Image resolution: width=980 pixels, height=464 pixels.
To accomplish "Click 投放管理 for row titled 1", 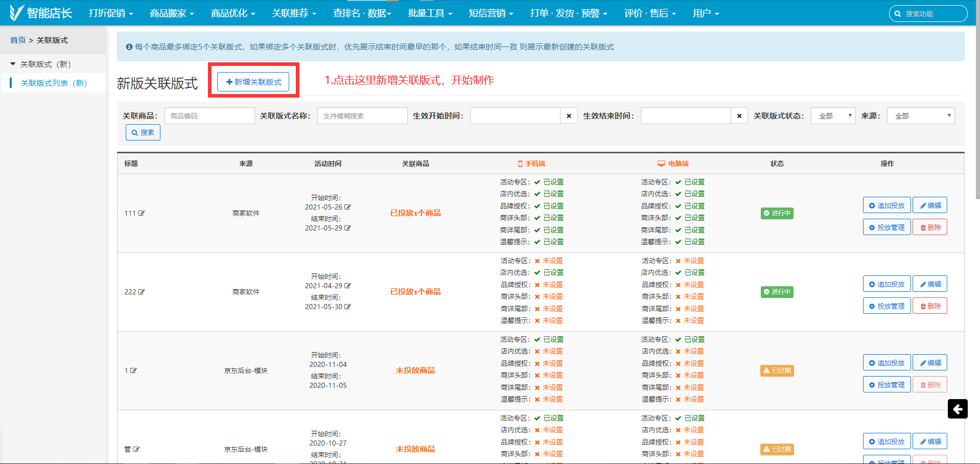I will click(x=886, y=385).
